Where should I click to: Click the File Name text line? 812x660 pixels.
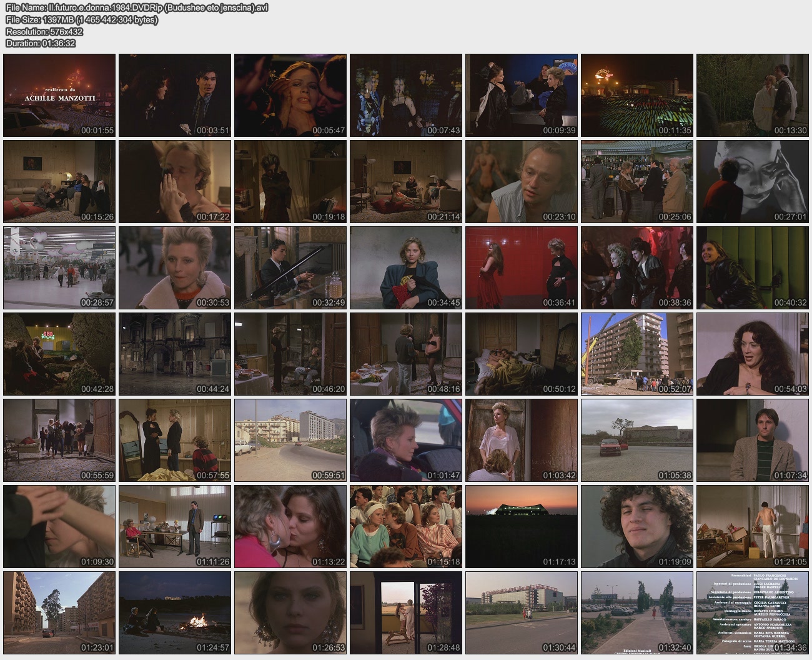point(137,8)
